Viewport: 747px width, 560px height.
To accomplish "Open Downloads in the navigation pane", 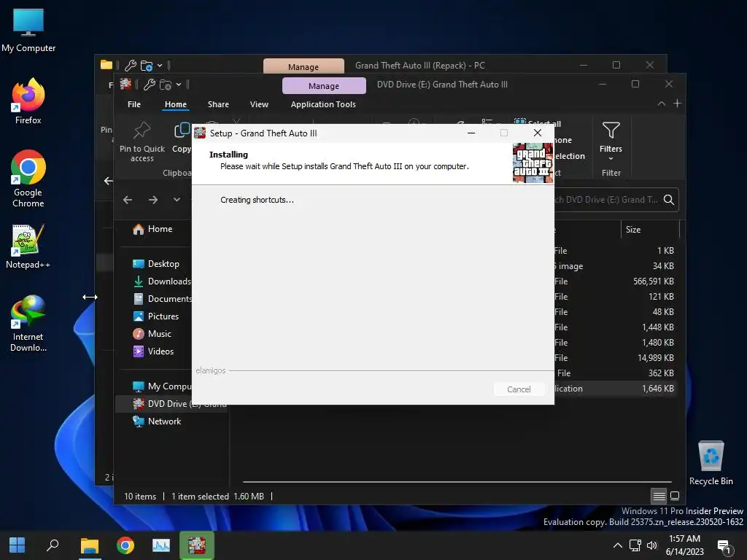I will tap(161, 281).
